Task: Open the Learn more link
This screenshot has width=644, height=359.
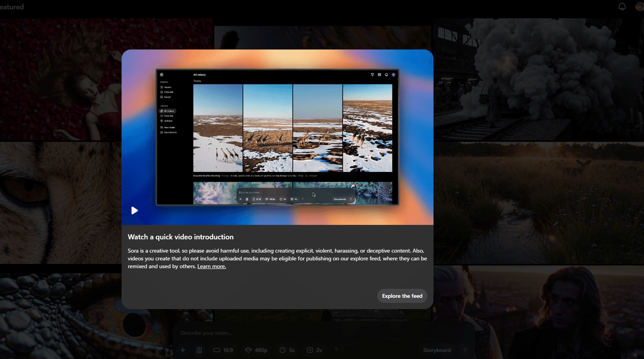Action: pos(211,266)
